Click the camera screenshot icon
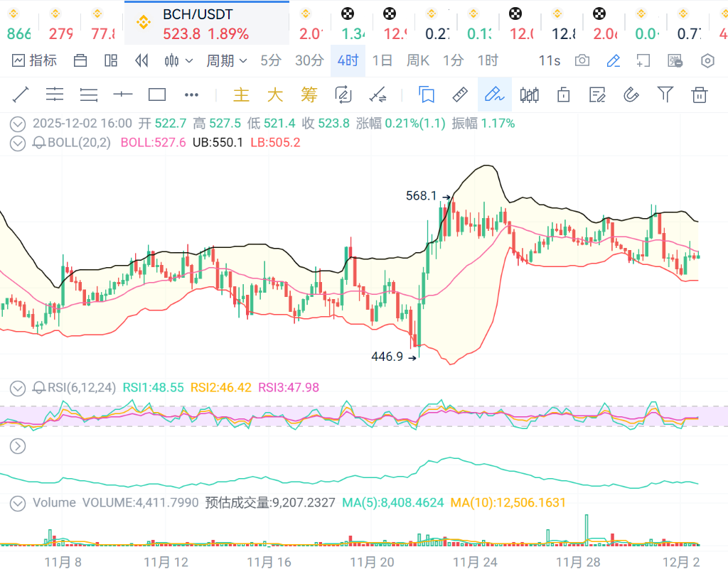 coord(582,61)
